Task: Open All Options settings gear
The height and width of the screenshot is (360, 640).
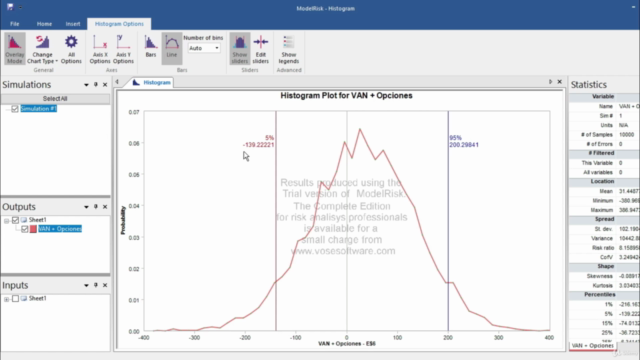Action: click(71, 49)
